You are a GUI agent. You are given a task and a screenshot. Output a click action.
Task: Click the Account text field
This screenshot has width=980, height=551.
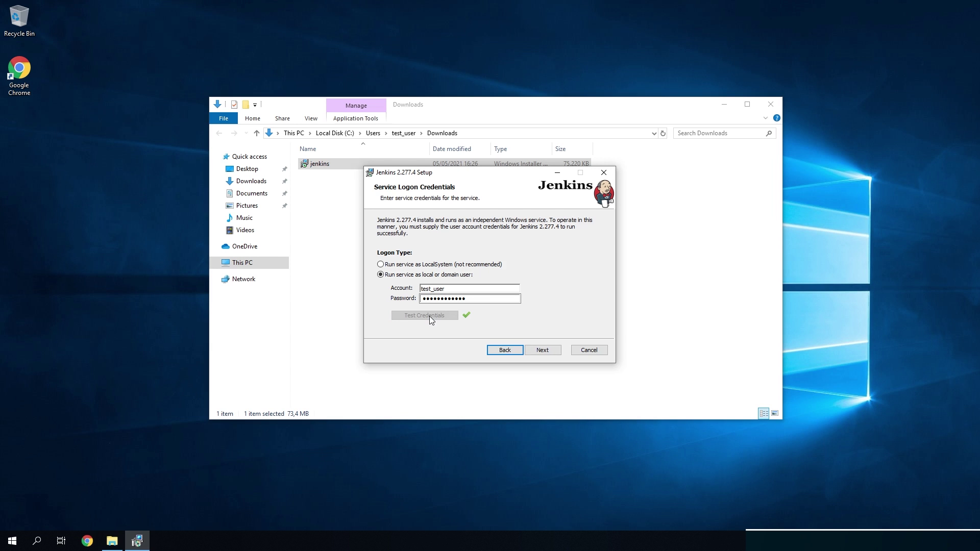coord(469,288)
